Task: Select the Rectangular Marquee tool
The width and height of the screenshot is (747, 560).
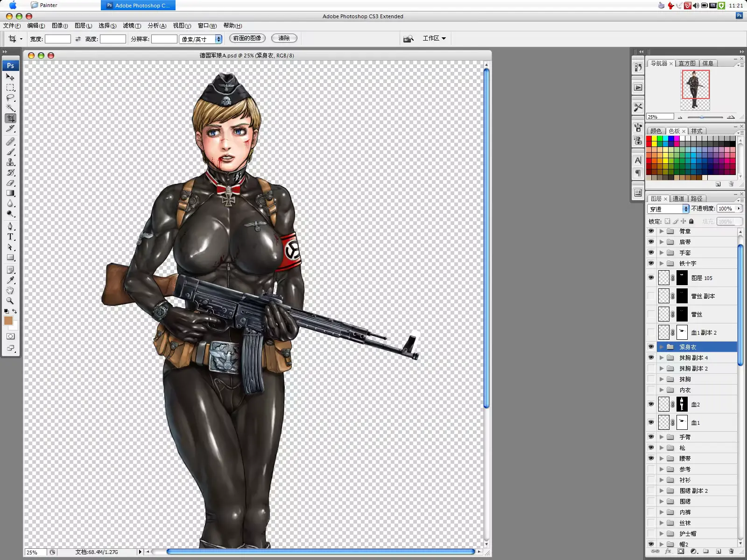Action: click(x=10, y=88)
